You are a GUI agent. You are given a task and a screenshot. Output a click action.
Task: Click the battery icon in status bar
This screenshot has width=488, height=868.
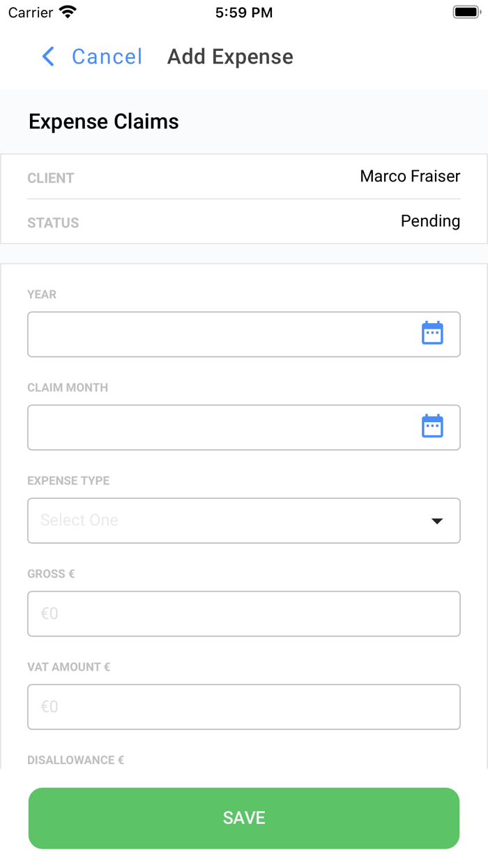[x=466, y=10]
